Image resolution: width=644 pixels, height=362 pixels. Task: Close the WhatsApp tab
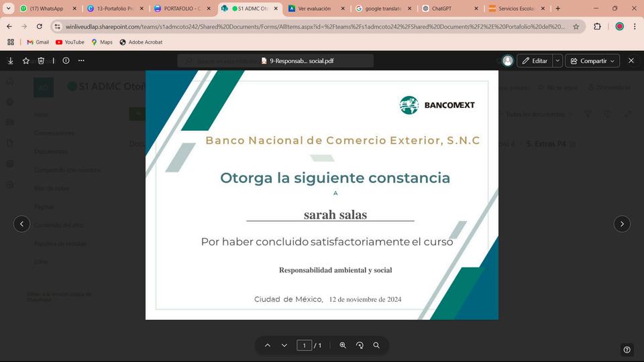[x=74, y=8]
